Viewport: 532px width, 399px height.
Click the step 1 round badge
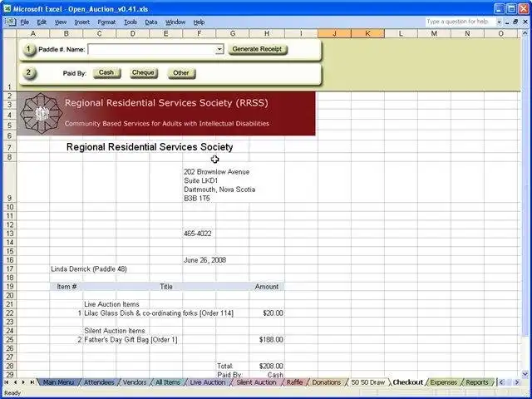click(29, 50)
